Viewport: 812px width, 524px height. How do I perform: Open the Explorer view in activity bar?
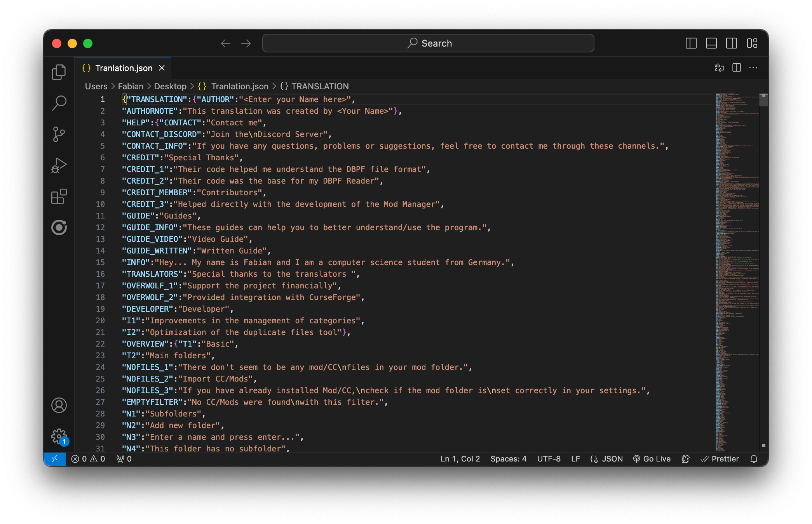coord(59,72)
